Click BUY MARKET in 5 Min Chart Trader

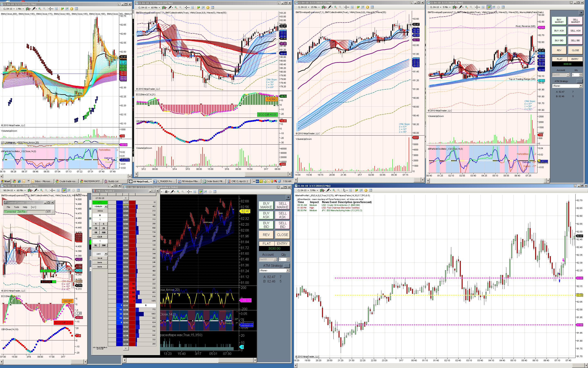pyautogui.click(x=559, y=21)
